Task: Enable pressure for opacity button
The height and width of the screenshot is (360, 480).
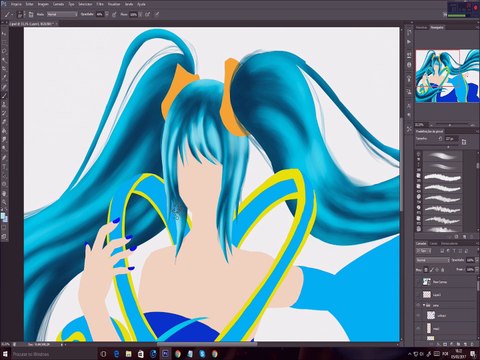Action: pos(114,14)
